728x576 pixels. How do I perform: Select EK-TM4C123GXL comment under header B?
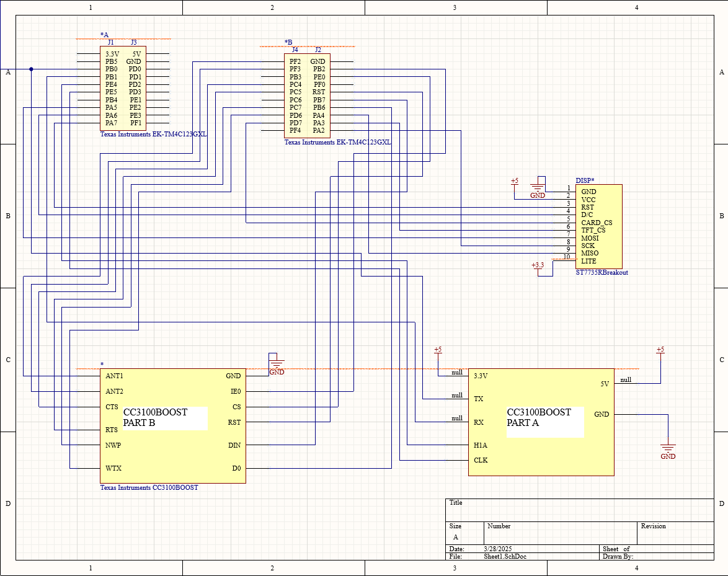tap(337, 143)
